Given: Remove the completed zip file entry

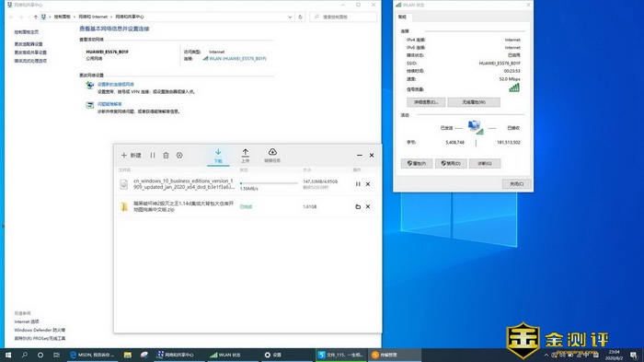Looking at the screenshot, I should pos(368,206).
